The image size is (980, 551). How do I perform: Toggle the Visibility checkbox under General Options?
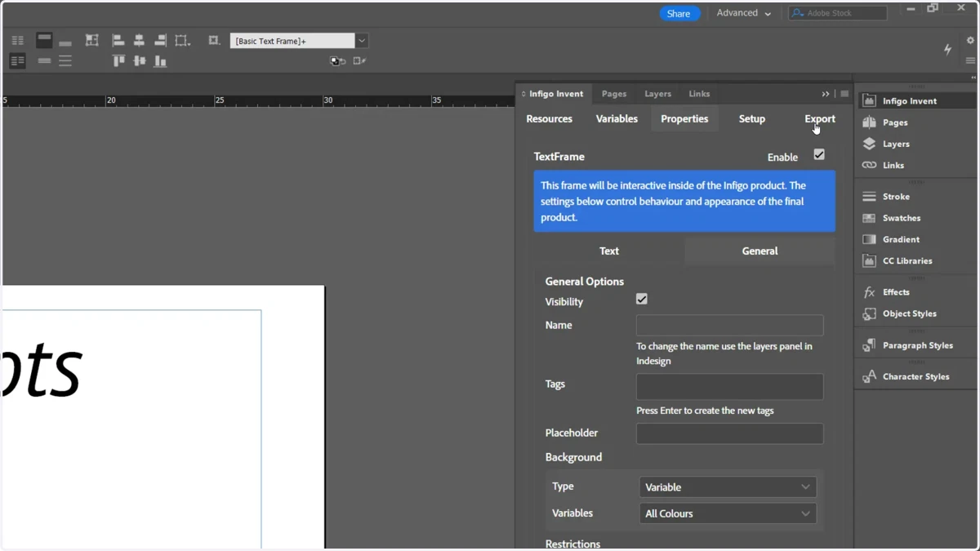(642, 300)
